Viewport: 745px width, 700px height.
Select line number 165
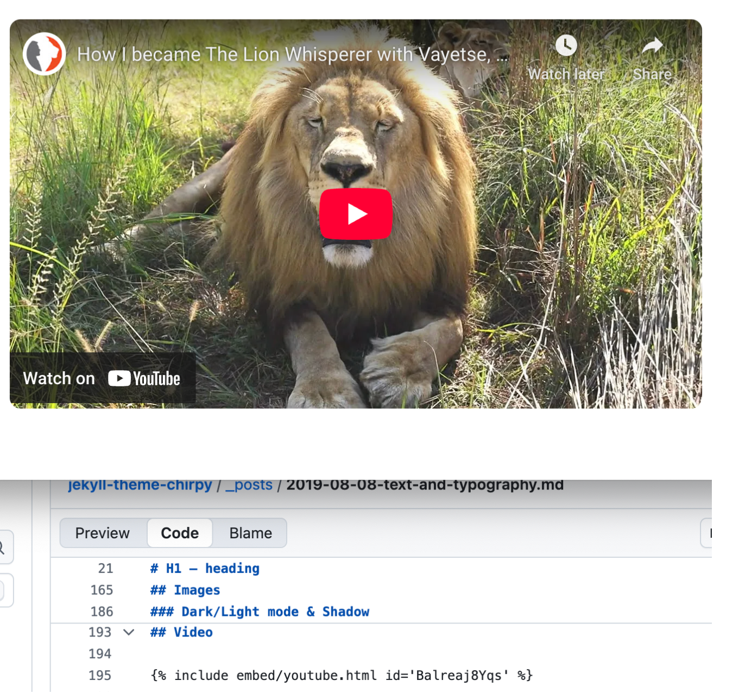[102, 590]
